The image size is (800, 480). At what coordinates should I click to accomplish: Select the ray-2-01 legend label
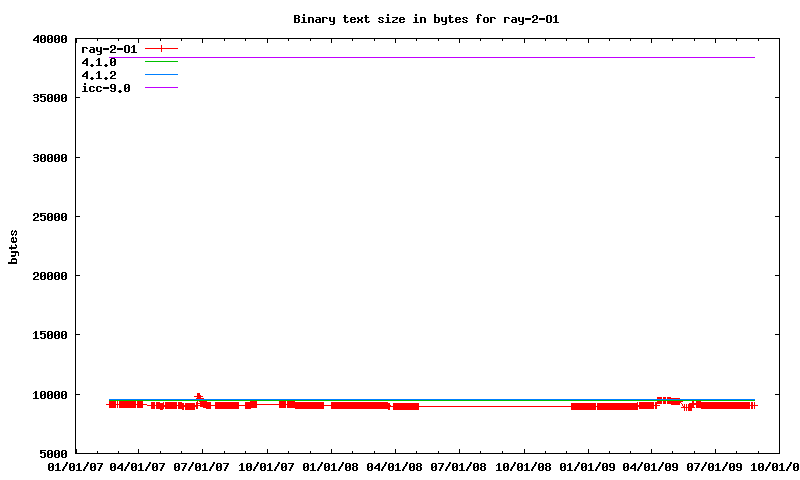tap(108, 48)
